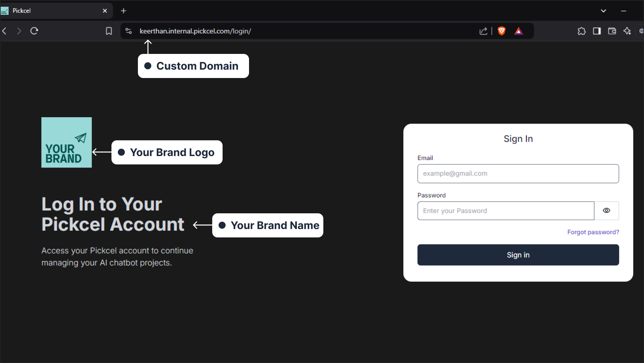Open the Brave Wallet icon
Image resolution: width=644 pixels, height=363 pixels.
pos(612,31)
